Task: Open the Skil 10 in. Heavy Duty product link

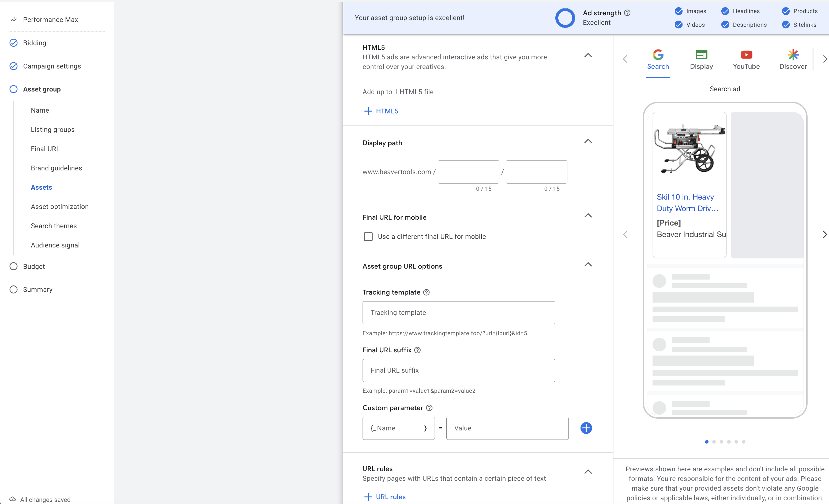Action: click(x=687, y=203)
